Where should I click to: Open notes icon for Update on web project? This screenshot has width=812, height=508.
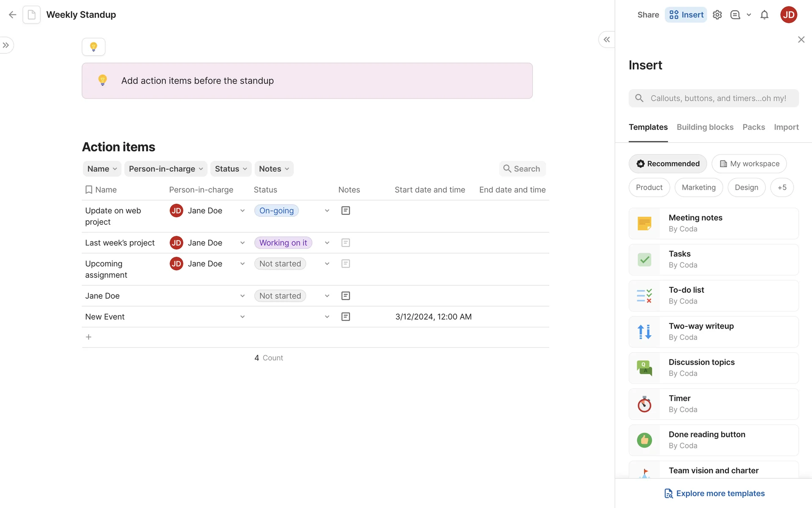pos(346,210)
